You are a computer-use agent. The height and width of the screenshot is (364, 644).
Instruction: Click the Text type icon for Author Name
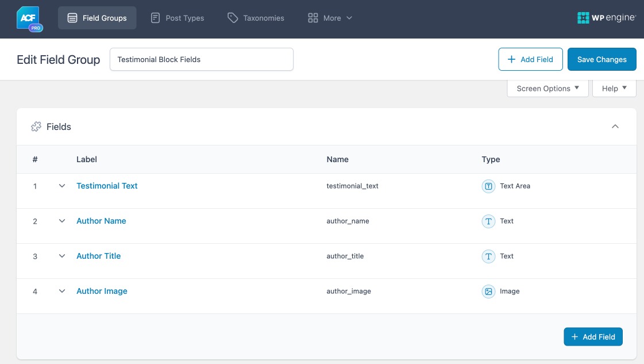click(x=488, y=221)
